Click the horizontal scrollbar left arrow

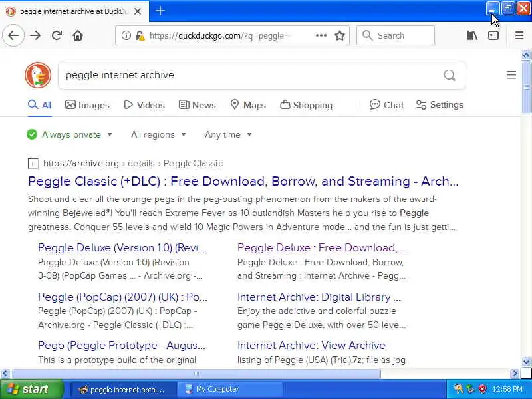pos(5,374)
